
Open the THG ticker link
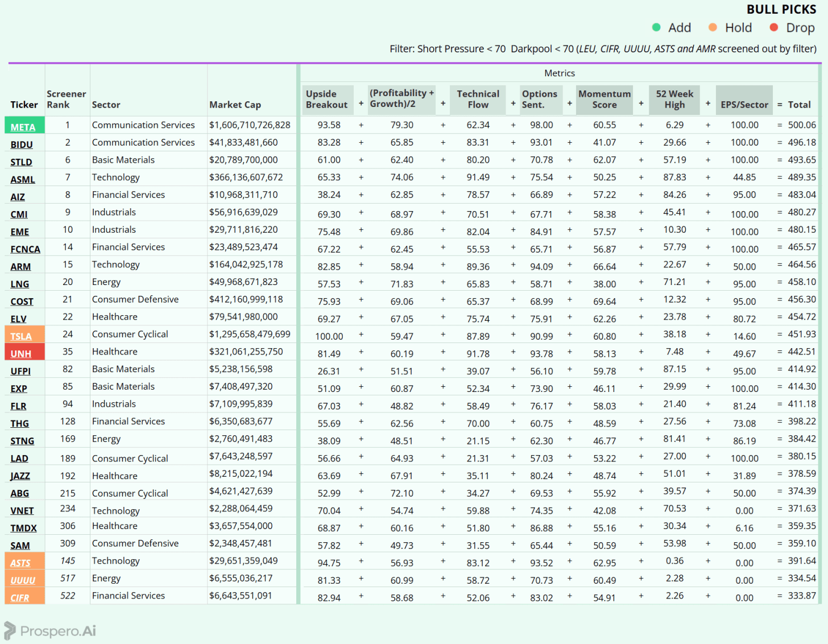(19, 423)
